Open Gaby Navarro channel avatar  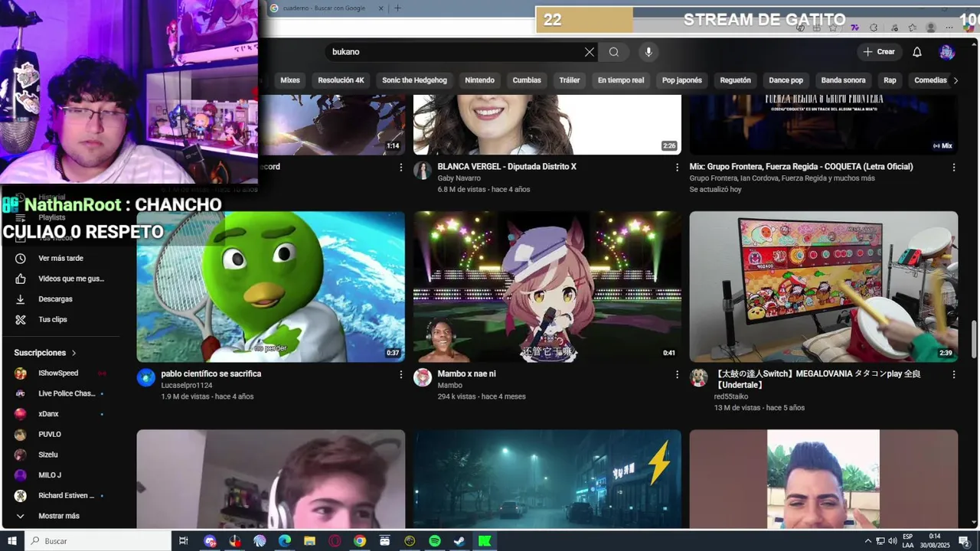coord(423,170)
